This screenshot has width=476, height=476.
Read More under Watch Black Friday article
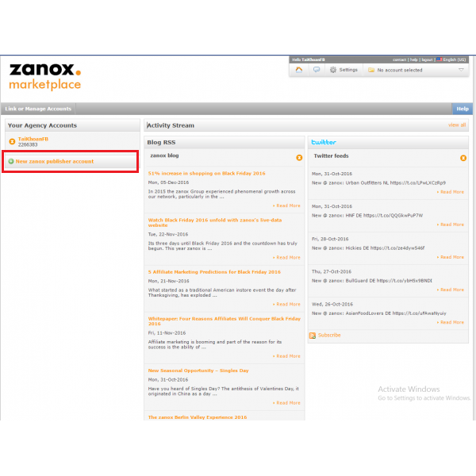tap(286, 257)
